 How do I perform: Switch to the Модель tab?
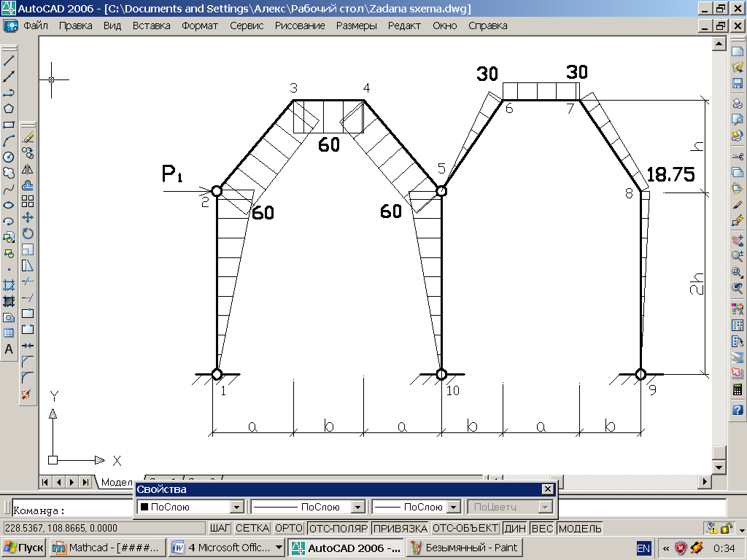[x=117, y=482]
